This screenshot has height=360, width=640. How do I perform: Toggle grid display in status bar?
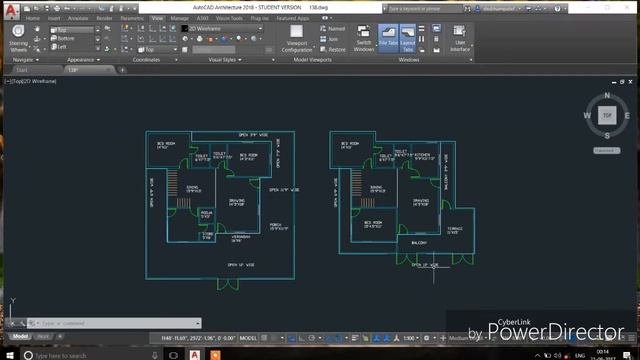[x=264, y=338]
